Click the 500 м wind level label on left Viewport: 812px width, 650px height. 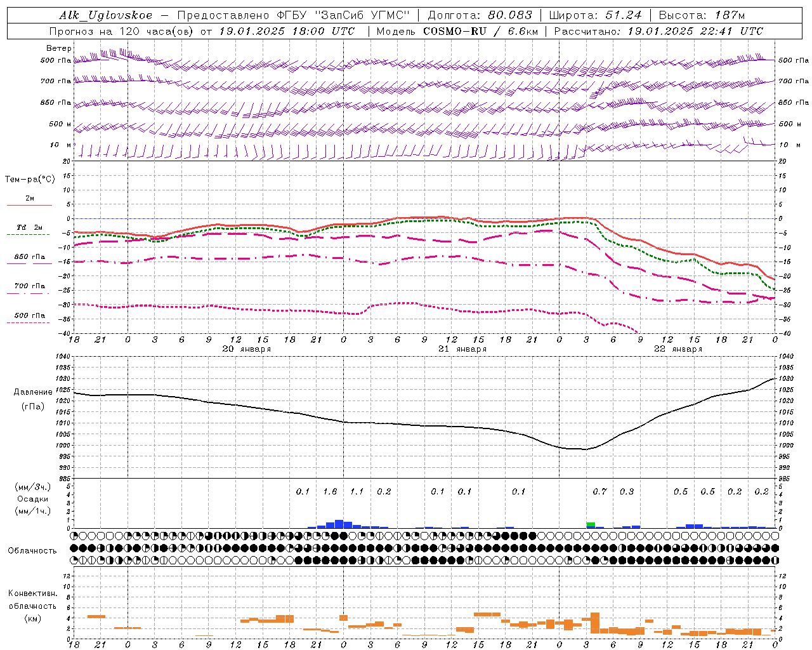point(60,124)
